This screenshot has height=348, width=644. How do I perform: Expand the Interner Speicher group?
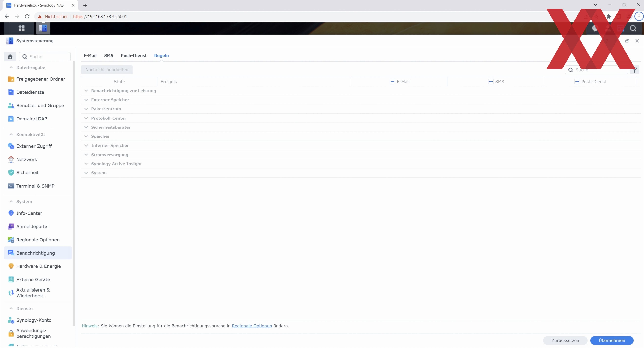[x=86, y=145]
